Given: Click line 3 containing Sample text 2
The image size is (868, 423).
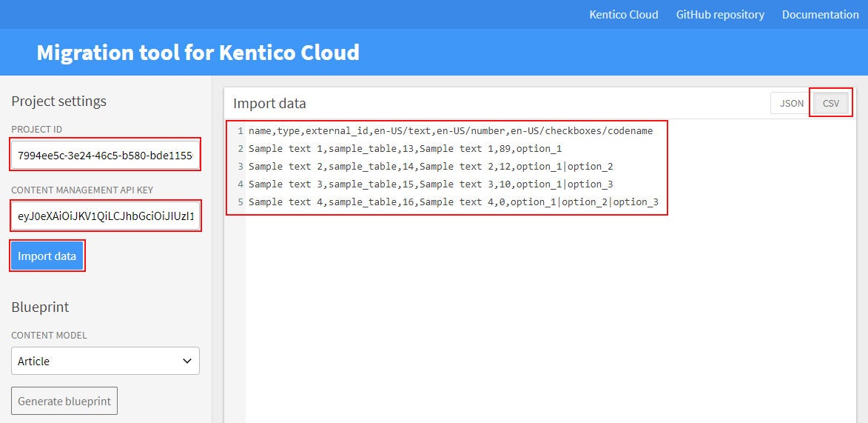Looking at the screenshot, I should pos(431,167).
